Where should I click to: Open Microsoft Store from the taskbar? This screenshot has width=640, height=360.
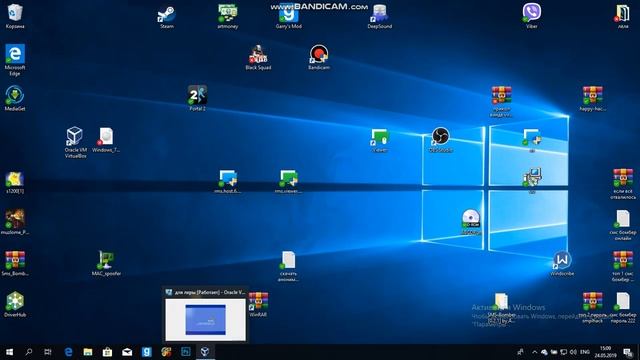(x=107, y=352)
